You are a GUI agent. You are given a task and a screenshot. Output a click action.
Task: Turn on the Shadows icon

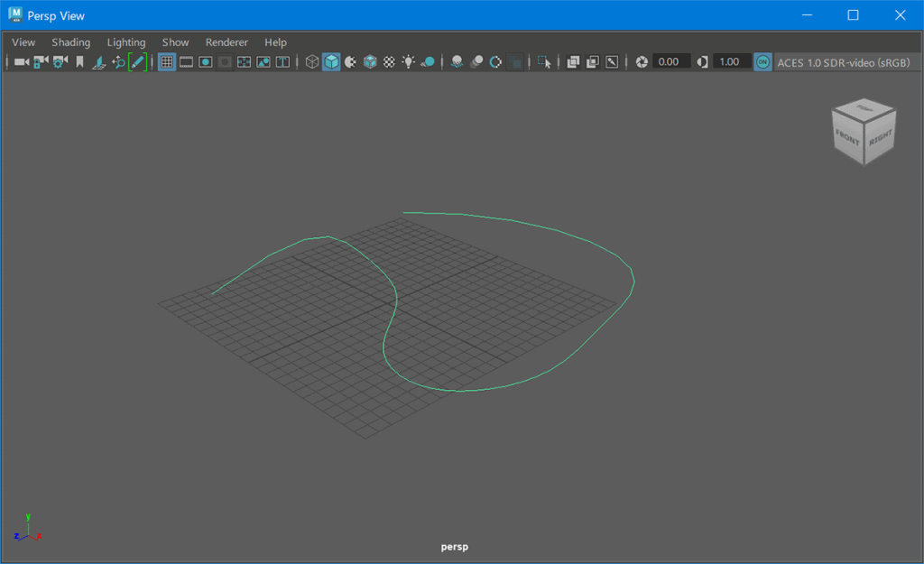[x=428, y=62]
